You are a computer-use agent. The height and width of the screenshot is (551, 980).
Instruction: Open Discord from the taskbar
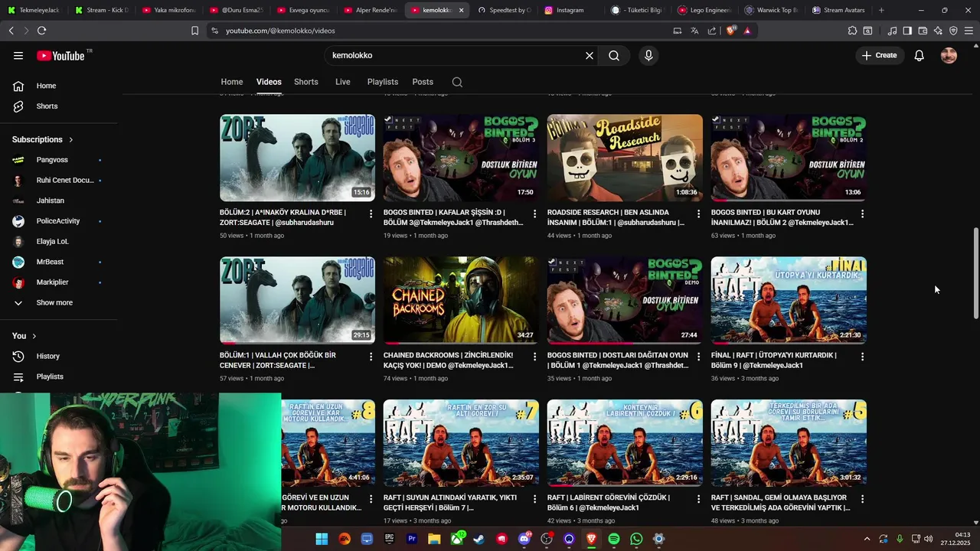click(x=524, y=539)
